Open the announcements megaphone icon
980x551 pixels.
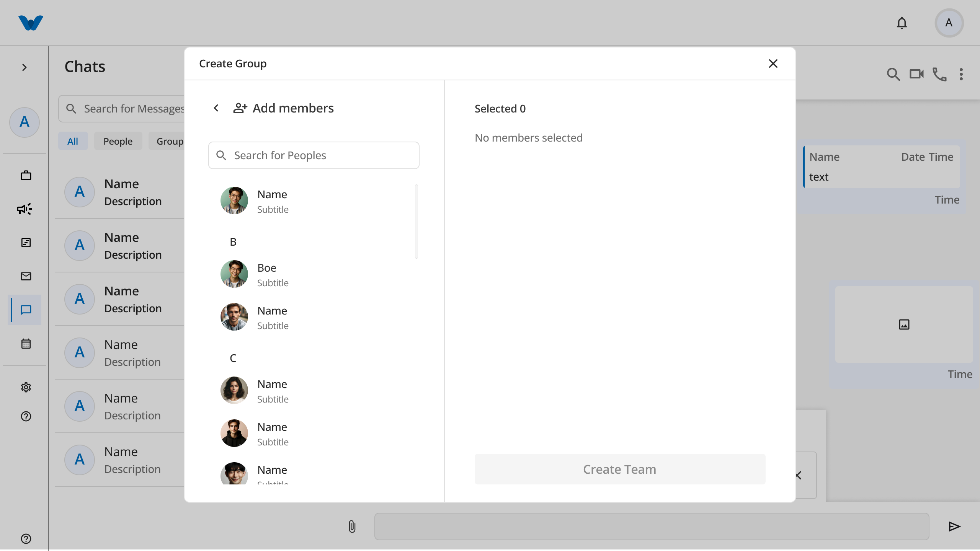pos(24,209)
